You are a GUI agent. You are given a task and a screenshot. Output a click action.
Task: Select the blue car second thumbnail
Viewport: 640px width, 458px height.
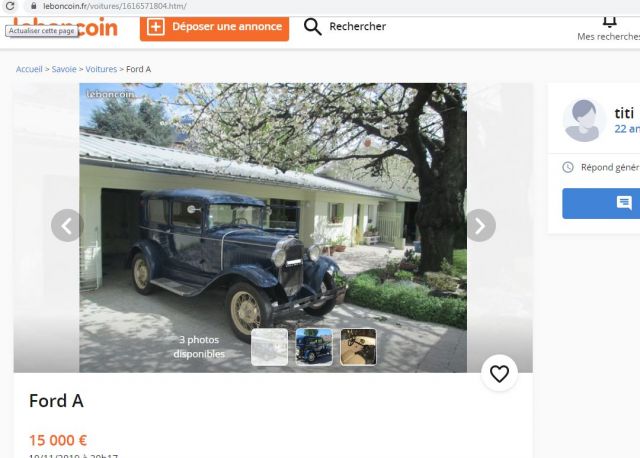[314, 347]
